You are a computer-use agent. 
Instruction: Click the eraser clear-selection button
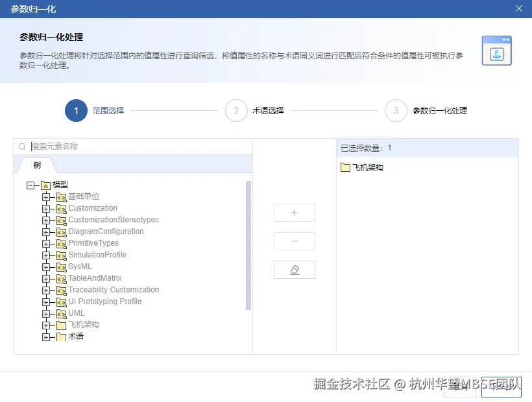tap(295, 270)
